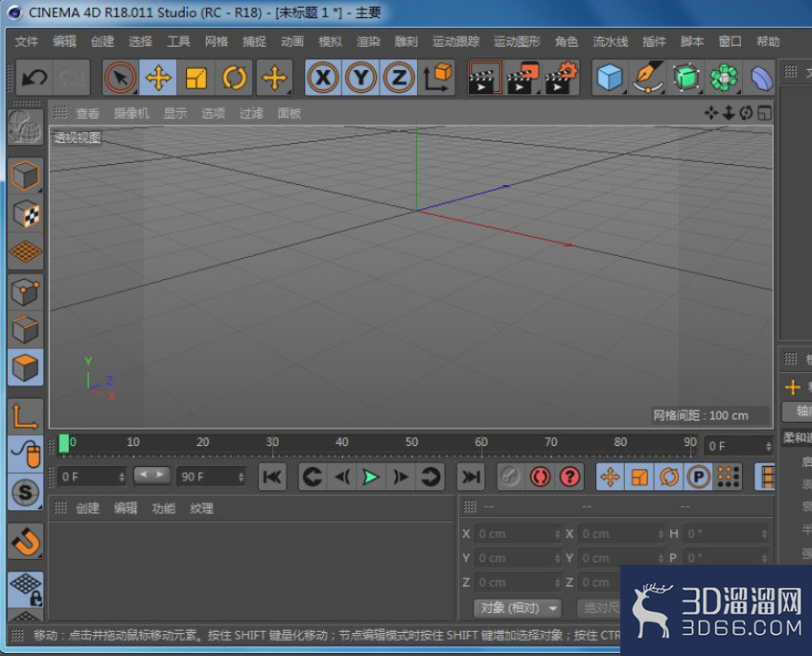
Task: Activate the Move tool in top toolbar
Action: pos(158,78)
